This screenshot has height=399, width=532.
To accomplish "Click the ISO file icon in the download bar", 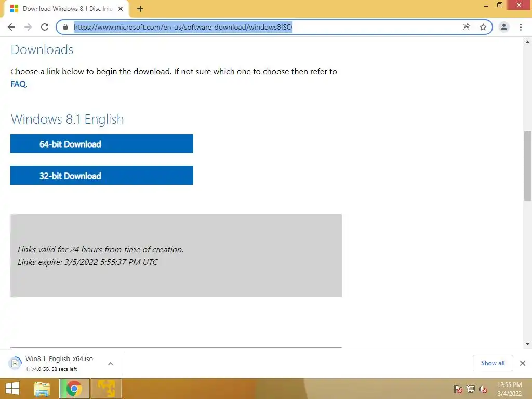I will pyautogui.click(x=15, y=363).
